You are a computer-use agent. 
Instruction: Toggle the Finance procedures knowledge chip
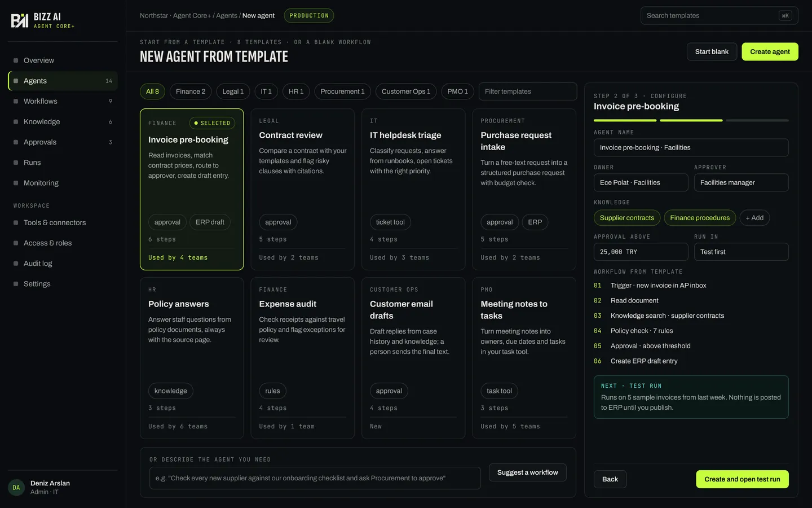700,218
